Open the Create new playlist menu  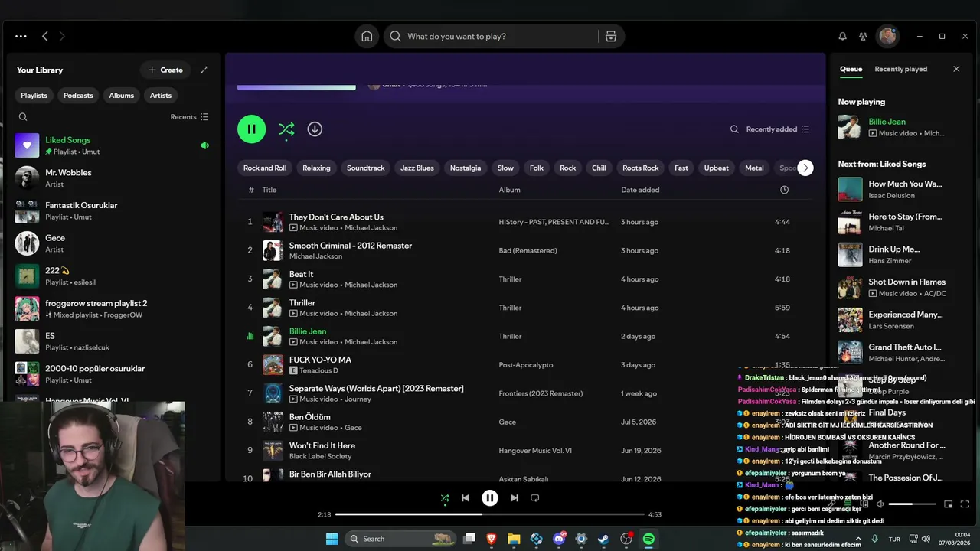tap(165, 70)
